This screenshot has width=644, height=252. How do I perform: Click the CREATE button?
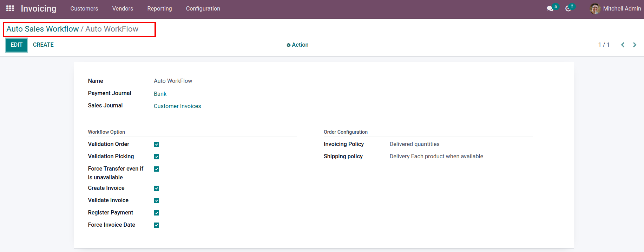(43, 45)
